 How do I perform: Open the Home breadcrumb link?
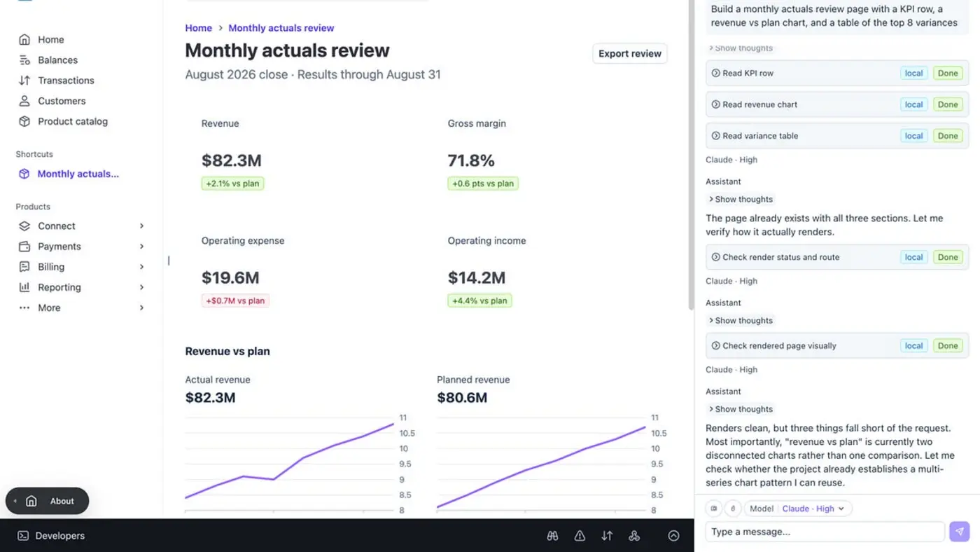(x=198, y=28)
